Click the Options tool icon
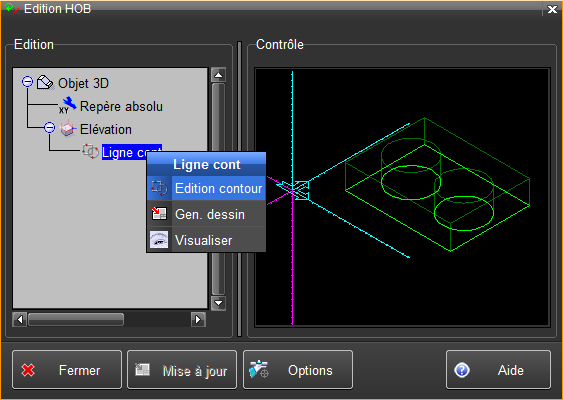 [259, 370]
